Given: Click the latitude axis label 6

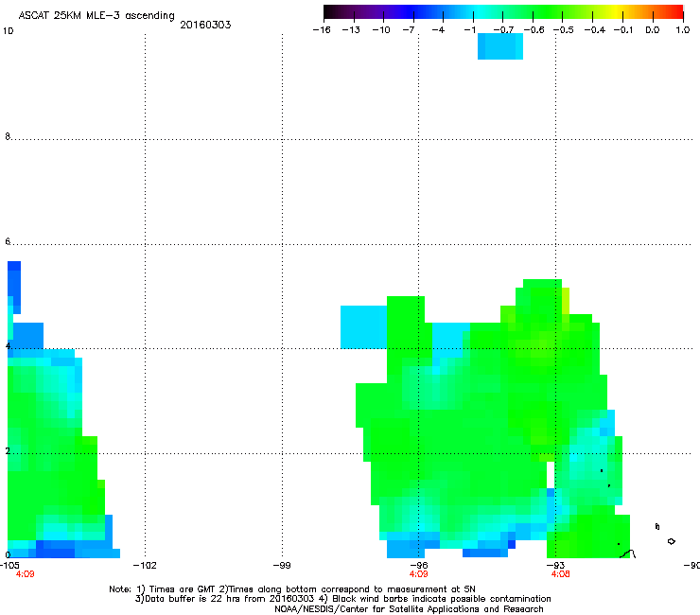Looking at the screenshot, I should 8,241.
